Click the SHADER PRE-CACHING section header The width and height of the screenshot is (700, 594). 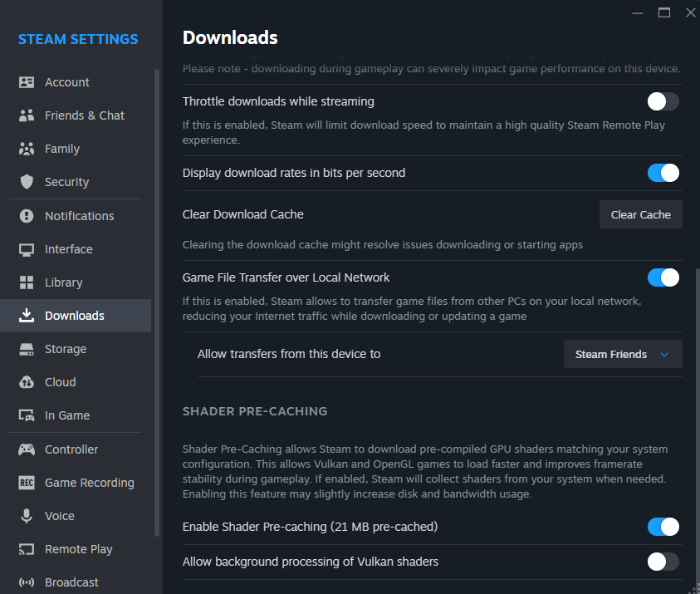[255, 411]
